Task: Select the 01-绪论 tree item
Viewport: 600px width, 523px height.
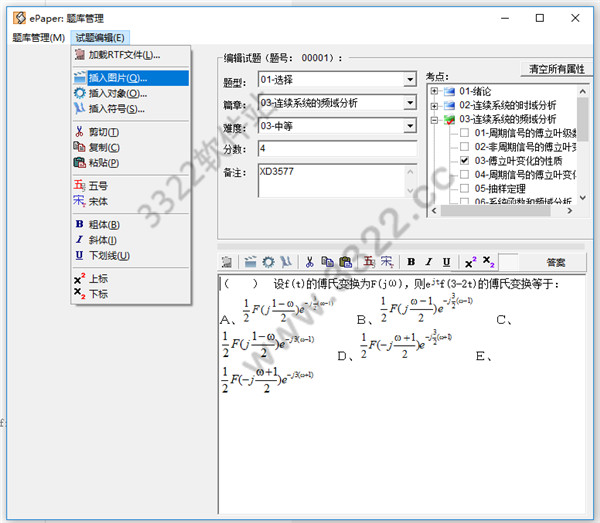Action: [475, 91]
